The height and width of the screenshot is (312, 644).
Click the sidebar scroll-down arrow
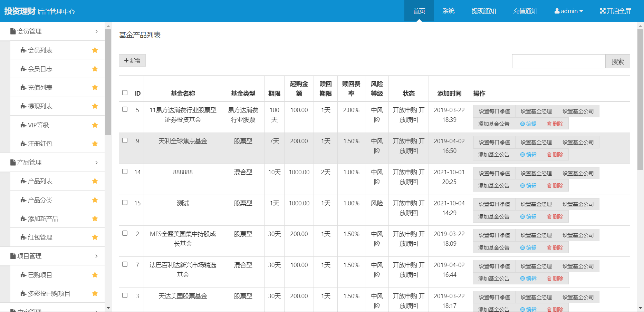tap(108, 308)
